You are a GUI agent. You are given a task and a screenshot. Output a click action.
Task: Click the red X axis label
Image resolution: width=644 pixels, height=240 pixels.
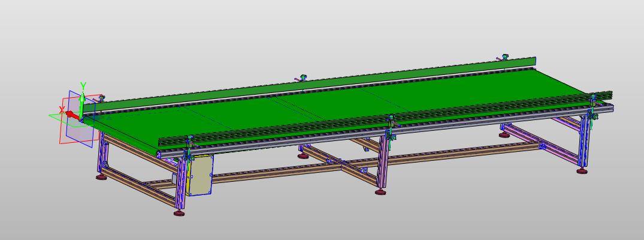point(62,110)
